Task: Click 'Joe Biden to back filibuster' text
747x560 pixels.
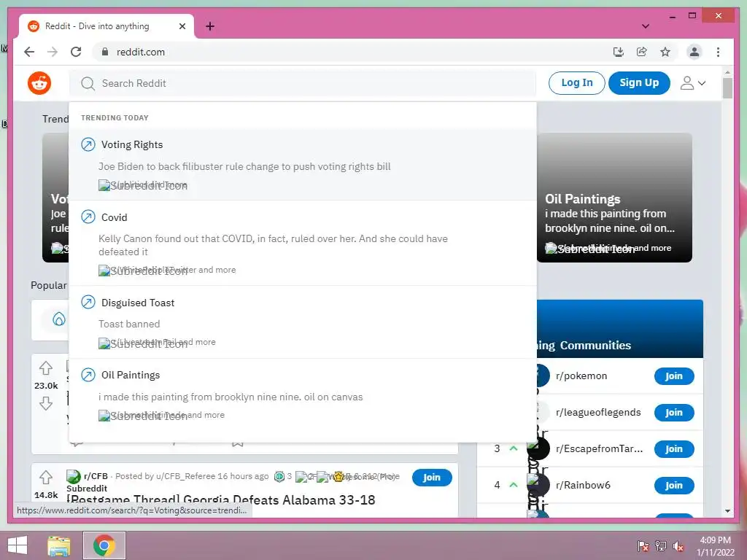Action: (x=244, y=167)
